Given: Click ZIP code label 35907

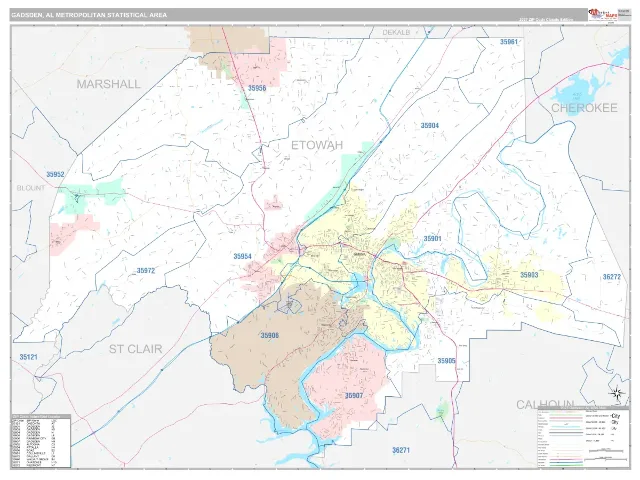Looking at the screenshot, I should [x=353, y=396].
